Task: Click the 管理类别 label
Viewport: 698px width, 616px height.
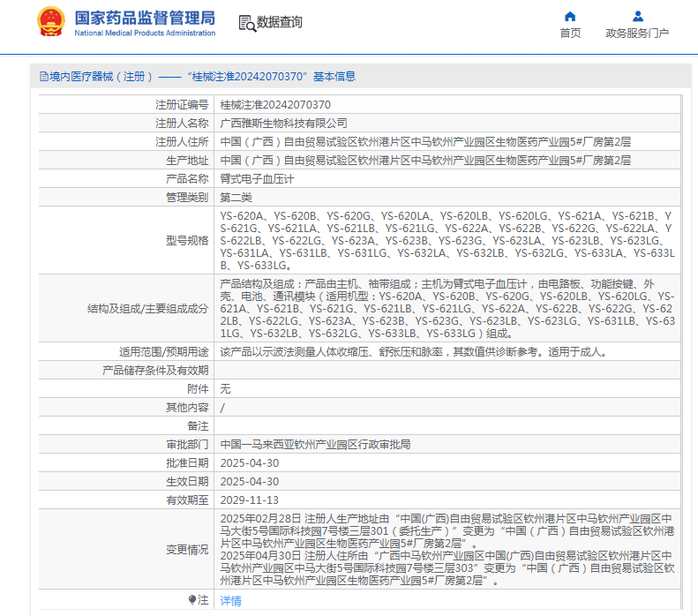Action: point(187,198)
